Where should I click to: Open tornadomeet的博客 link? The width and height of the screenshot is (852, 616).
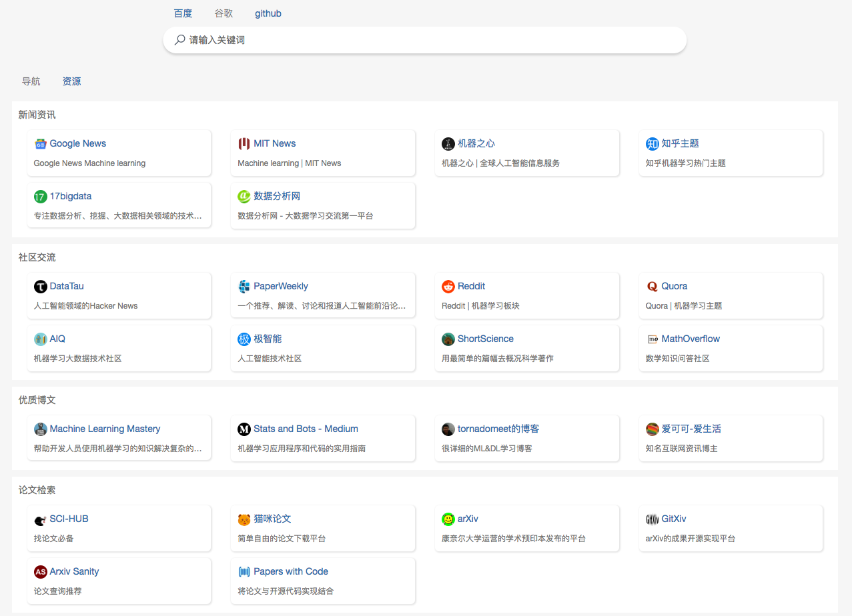tap(498, 429)
